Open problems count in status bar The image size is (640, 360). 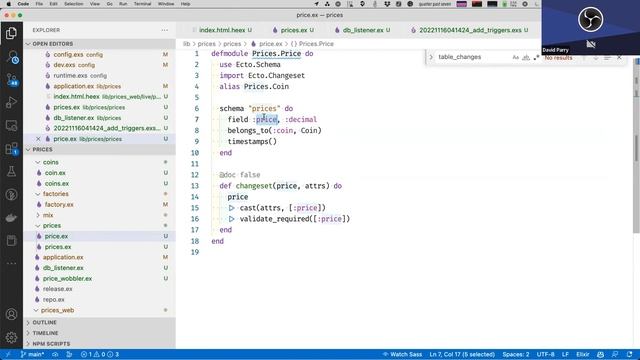[x=100, y=354]
